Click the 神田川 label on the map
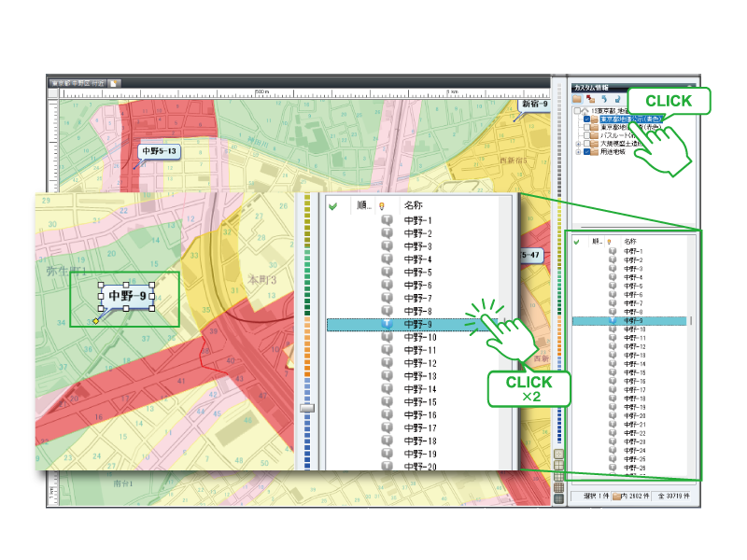Screen dimensions: 747x560 coord(258,142)
